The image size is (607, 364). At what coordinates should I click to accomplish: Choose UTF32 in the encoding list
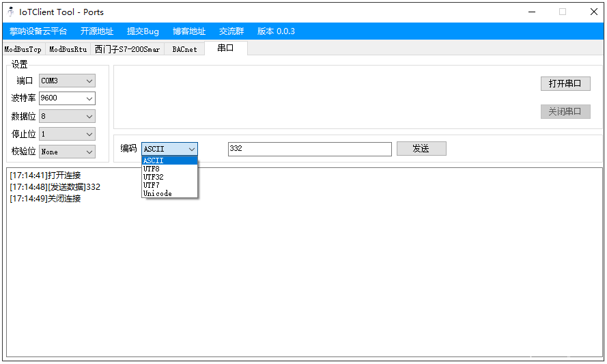(x=169, y=177)
